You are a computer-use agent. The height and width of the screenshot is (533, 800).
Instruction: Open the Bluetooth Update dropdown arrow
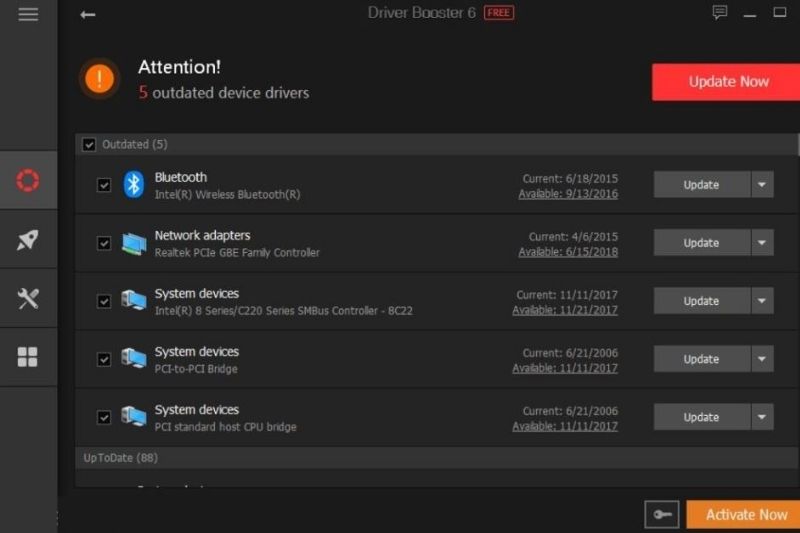coord(762,185)
